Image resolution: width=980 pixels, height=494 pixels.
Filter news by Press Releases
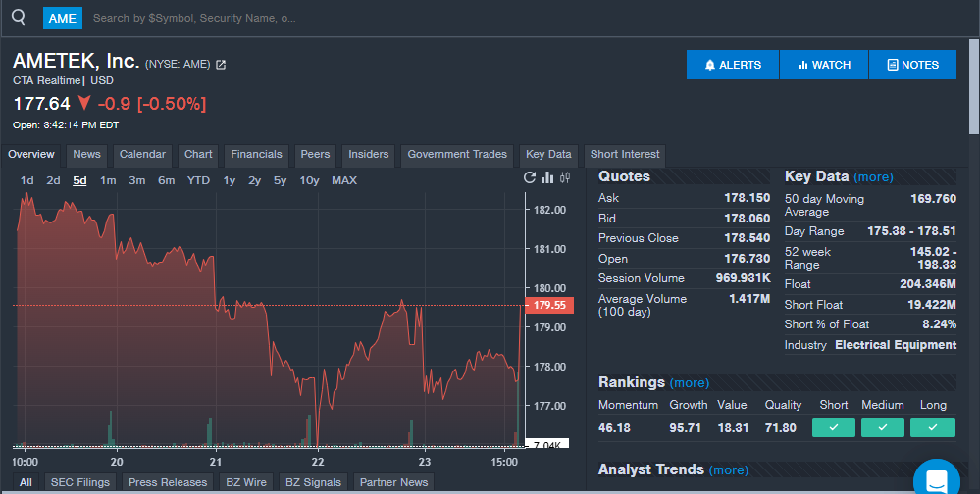pyautogui.click(x=168, y=482)
